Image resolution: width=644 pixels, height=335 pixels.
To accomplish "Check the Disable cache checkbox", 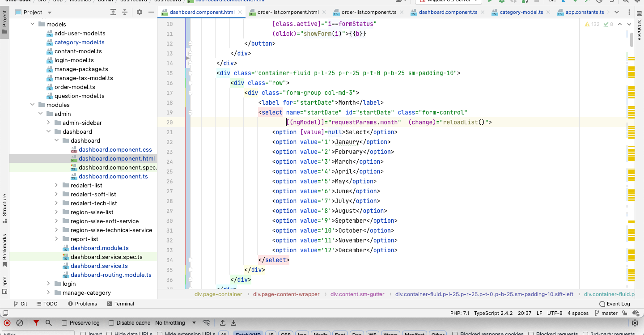I will (x=112, y=323).
